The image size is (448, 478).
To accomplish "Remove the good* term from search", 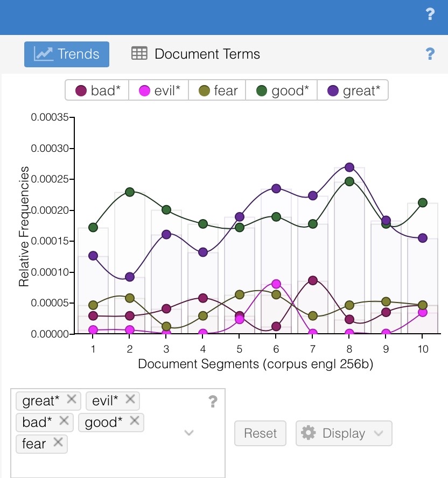I will click(135, 421).
